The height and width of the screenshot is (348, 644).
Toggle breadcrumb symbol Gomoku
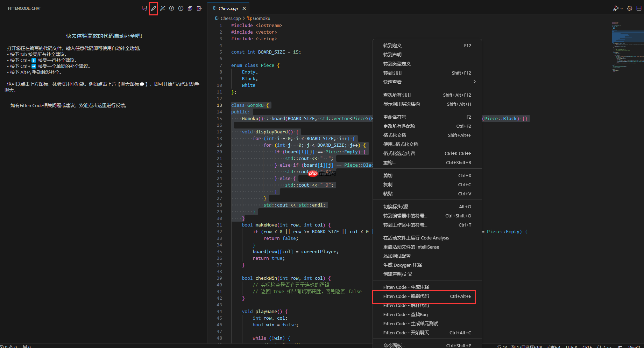pos(261,18)
